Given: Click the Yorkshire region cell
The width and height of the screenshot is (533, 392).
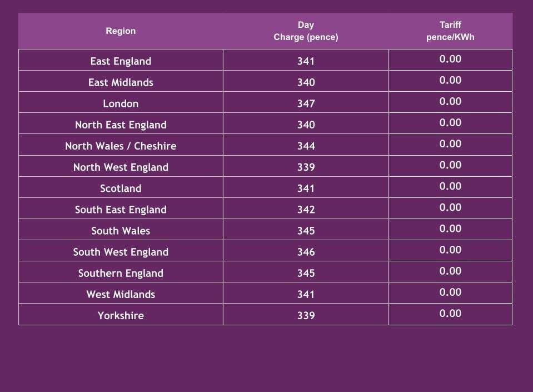Looking at the screenshot, I should click(121, 315).
